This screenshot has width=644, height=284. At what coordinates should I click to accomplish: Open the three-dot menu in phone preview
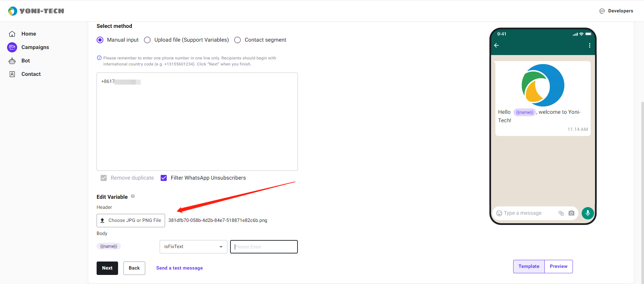point(590,45)
